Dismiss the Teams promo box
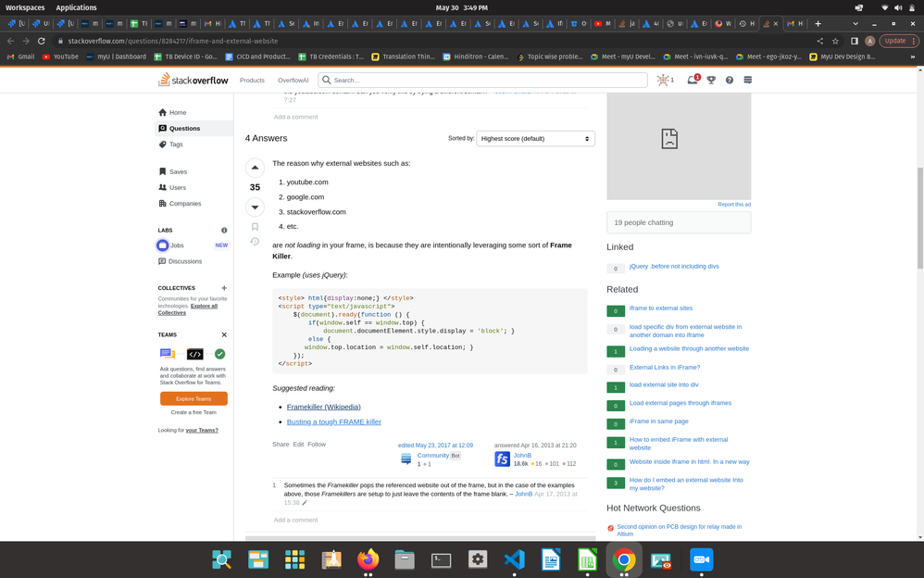Viewport: 924px width, 578px height. coord(224,334)
